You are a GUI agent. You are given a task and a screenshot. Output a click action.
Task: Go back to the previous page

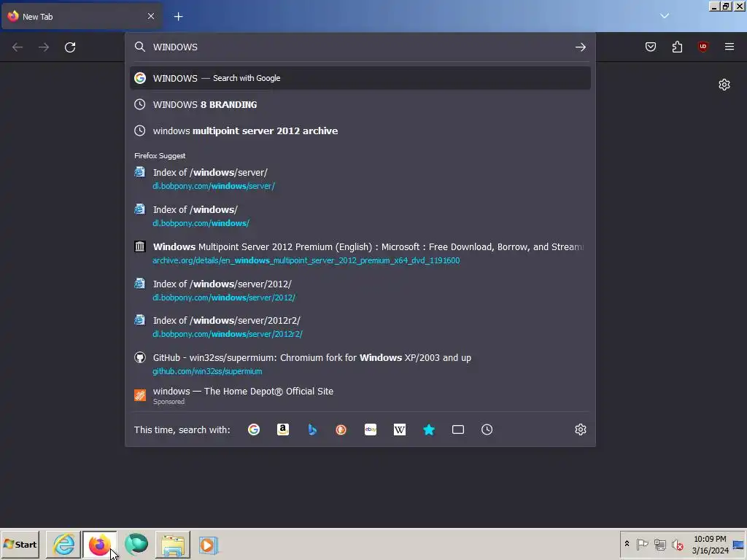(18, 47)
